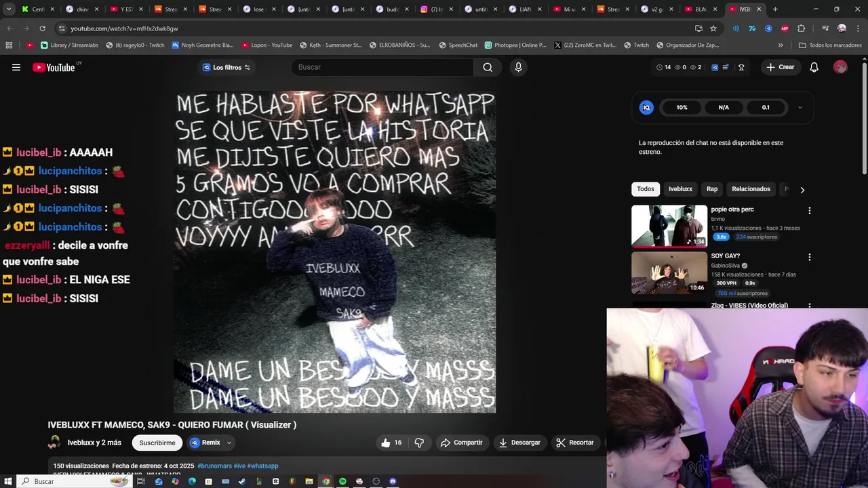This screenshot has height=488, width=868.
Task: Open the #whatsapp hashtag link
Action: point(262,466)
